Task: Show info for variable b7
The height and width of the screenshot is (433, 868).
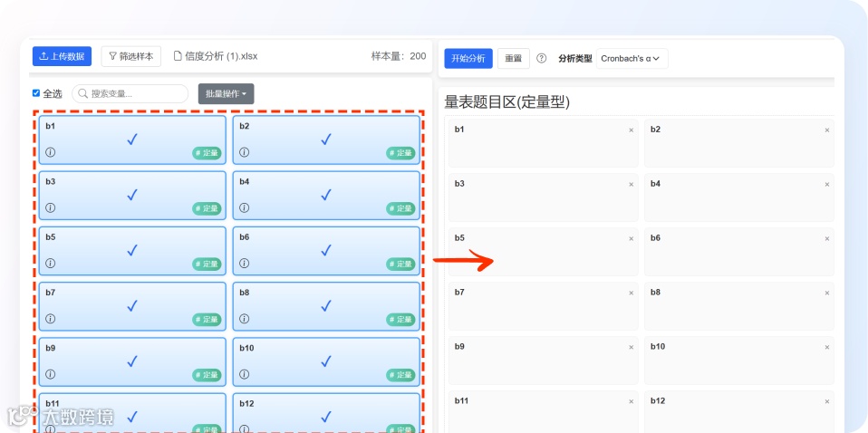Action: tap(51, 318)
